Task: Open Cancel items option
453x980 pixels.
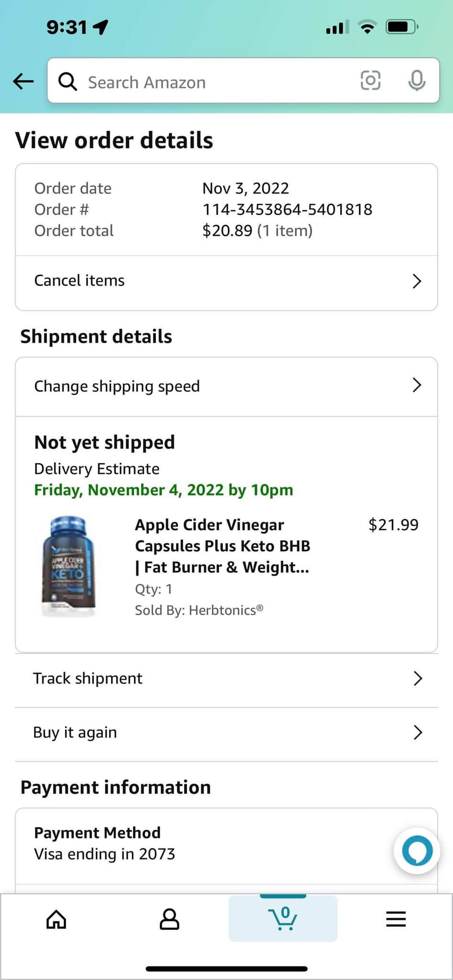Action: click(79, 280)
